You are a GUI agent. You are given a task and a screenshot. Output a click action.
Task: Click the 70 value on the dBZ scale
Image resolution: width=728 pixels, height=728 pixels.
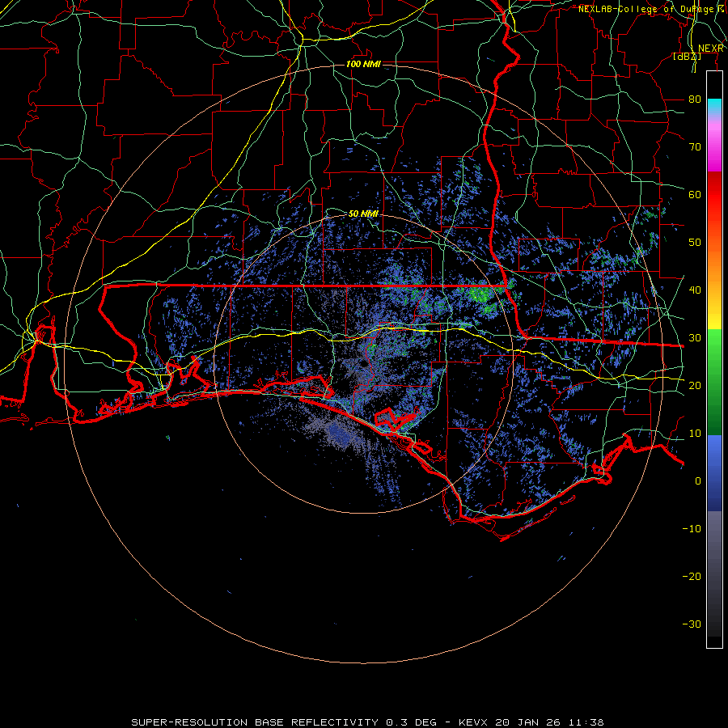coord(695,146)
